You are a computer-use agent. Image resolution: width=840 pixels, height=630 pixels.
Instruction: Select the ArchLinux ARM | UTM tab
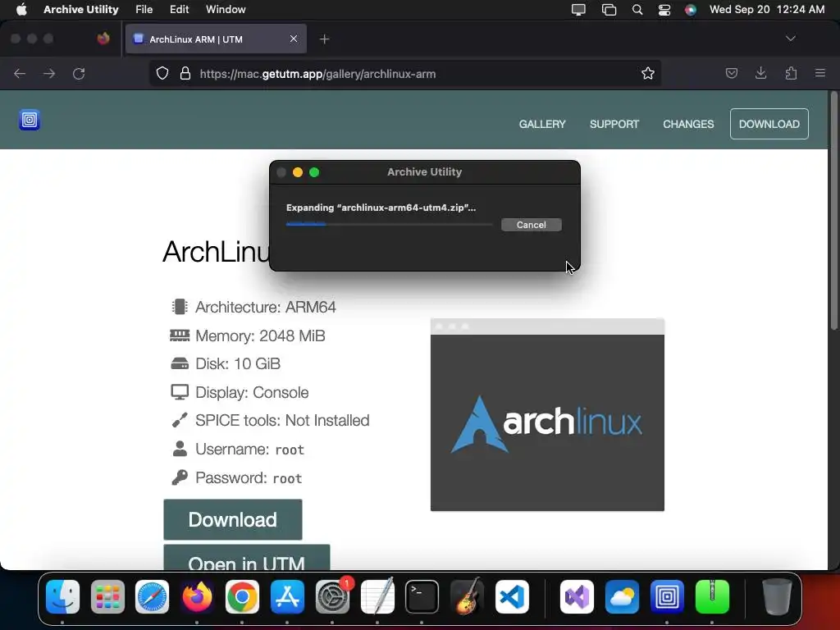click(216, 39)
